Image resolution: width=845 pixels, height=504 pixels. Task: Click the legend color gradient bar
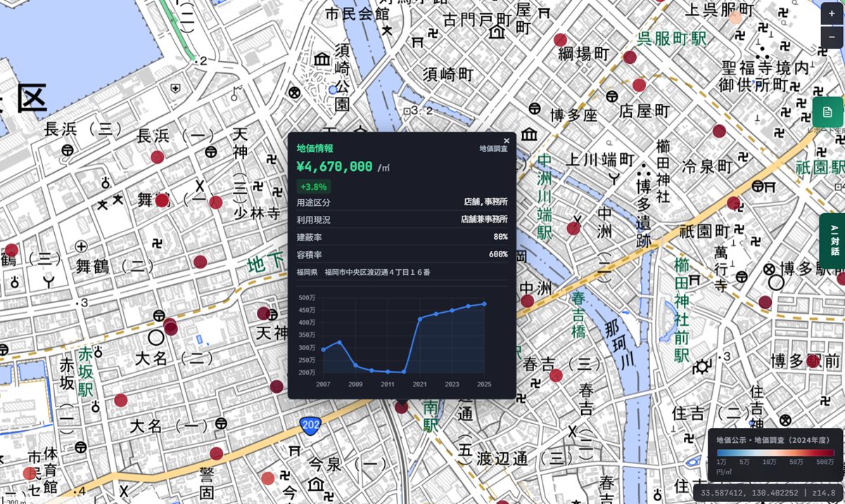(775, 453)
